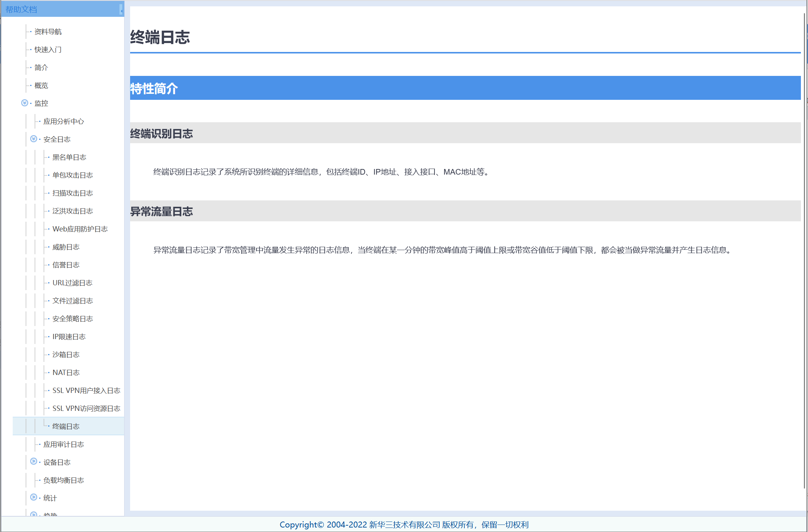Expand the 设备日志 tree node
808x532 pixels.
[x=34, y=462]
